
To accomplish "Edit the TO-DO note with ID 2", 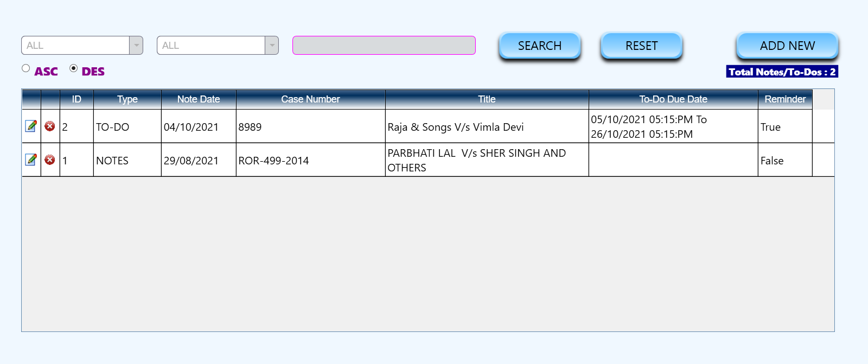I will click(31, 126).
